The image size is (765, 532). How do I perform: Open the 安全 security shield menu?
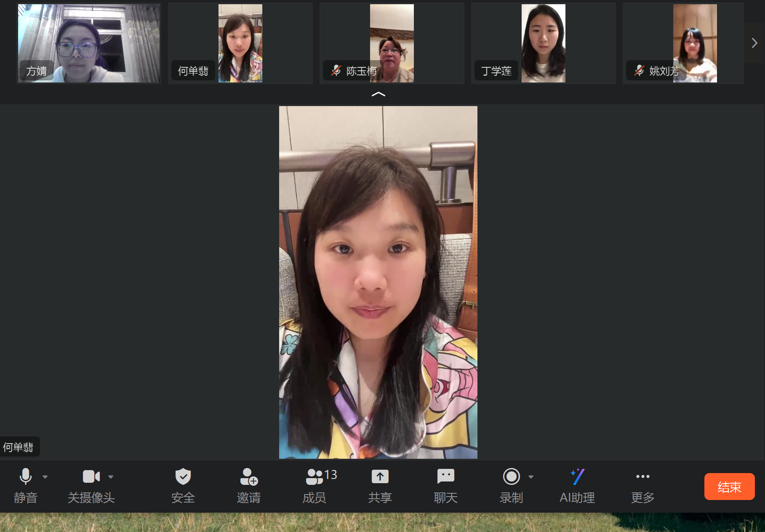click(183, 476)
